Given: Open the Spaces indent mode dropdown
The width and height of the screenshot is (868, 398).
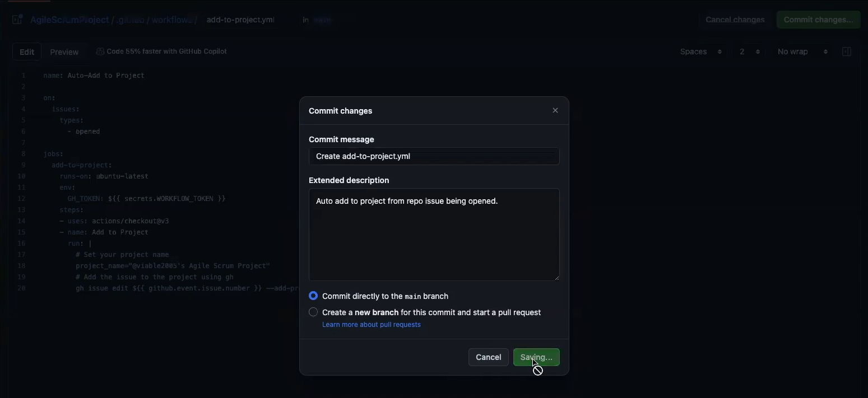Looking at the screenshot, I should 700,51.
